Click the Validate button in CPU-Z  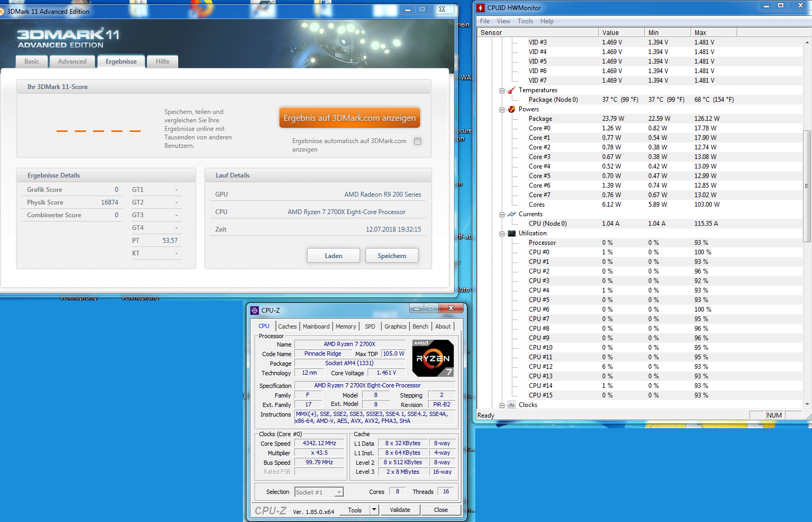400,510
